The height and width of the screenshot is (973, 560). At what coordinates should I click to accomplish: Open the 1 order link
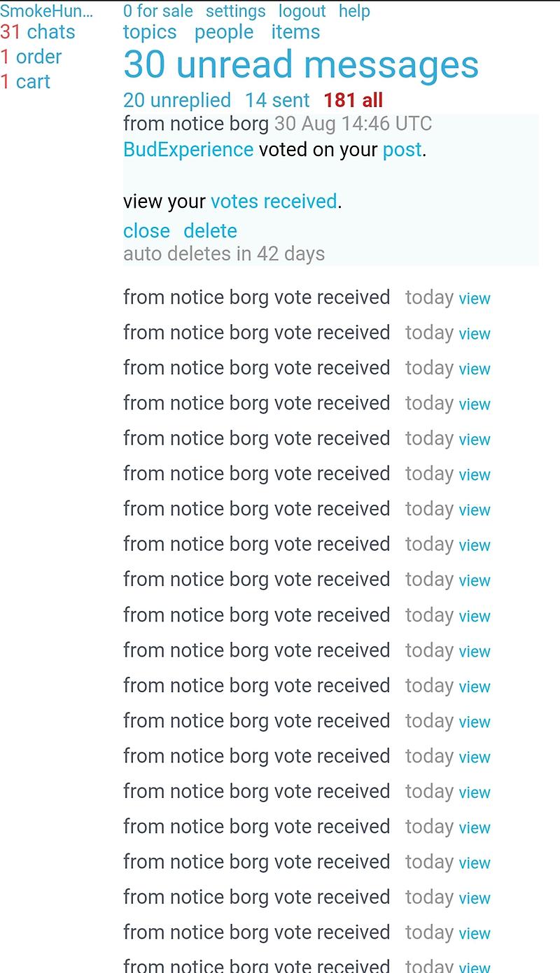pos(31,57)
